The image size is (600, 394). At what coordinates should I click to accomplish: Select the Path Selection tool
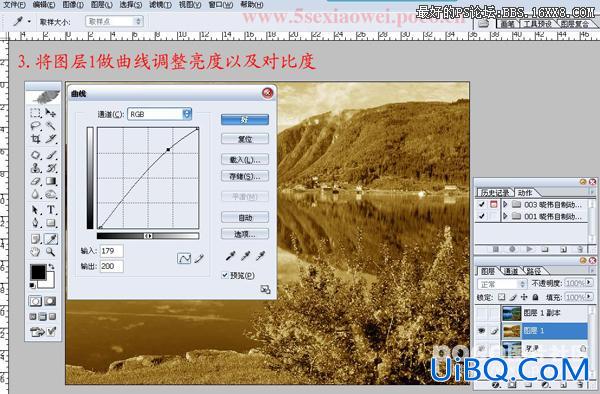[x=35, y=210]
